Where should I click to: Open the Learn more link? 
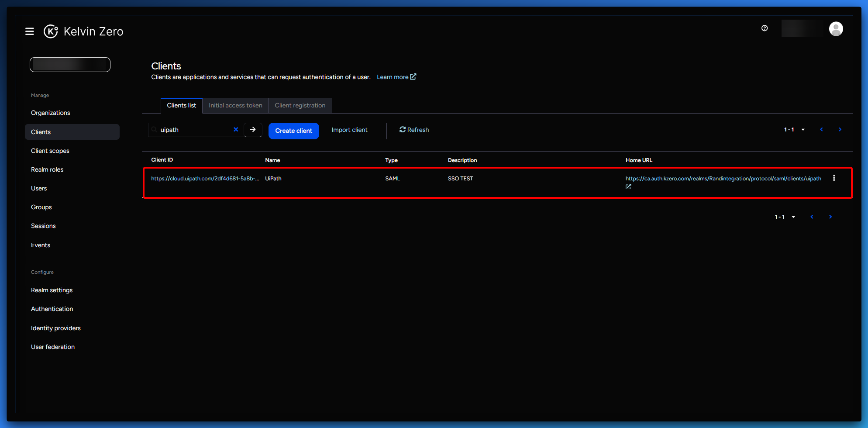point(396,77)
